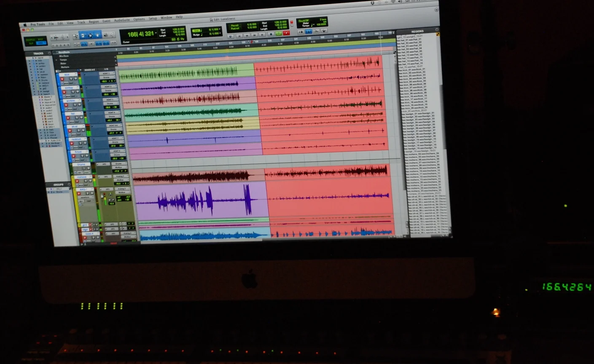Image resolution: width=594 pixels, height=364 pixels.
Task: Open the AudioSuite menu
Action: pos(122,20)
